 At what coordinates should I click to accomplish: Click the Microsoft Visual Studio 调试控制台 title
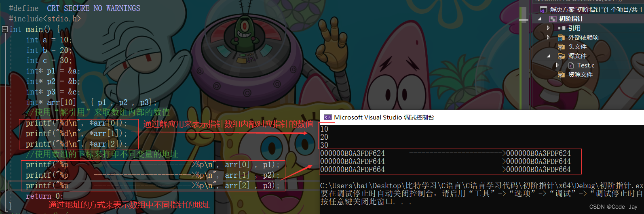pos(384,117)
